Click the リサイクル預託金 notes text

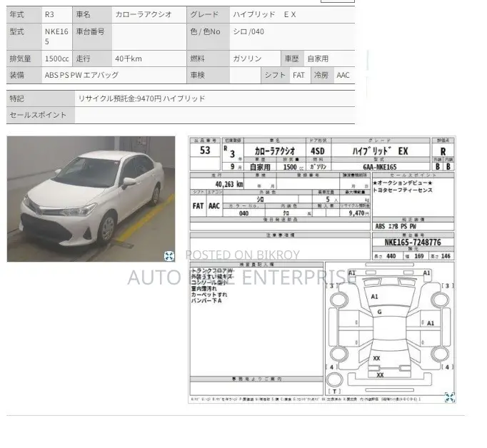[141, 98]
